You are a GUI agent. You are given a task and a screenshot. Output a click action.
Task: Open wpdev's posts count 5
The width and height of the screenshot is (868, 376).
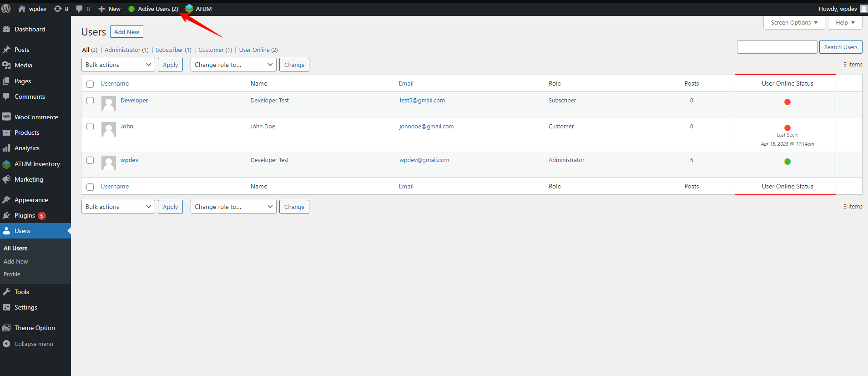pos(691,160)
